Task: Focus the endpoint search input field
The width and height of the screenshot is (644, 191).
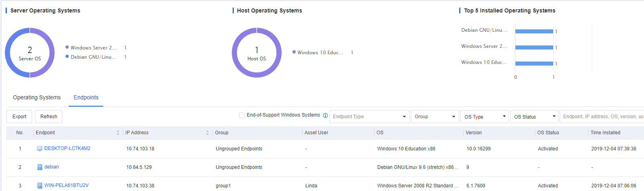Action: [602, 117]
